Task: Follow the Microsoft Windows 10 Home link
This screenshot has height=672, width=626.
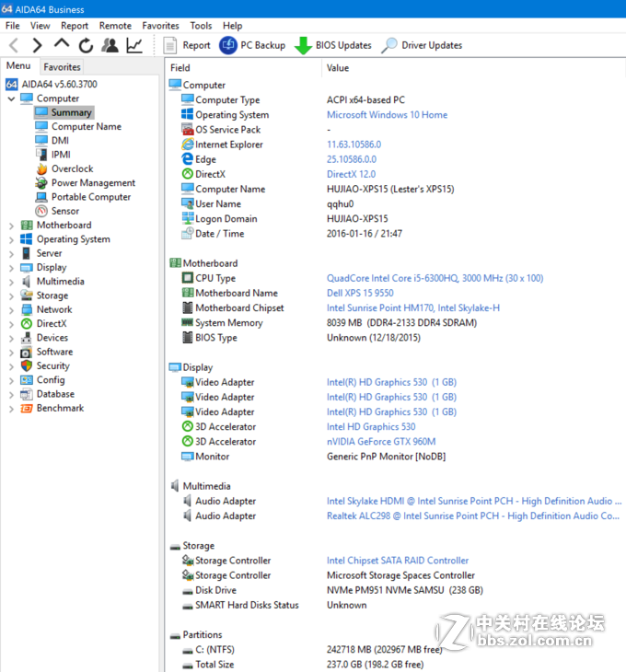Action: coord(387,115)
